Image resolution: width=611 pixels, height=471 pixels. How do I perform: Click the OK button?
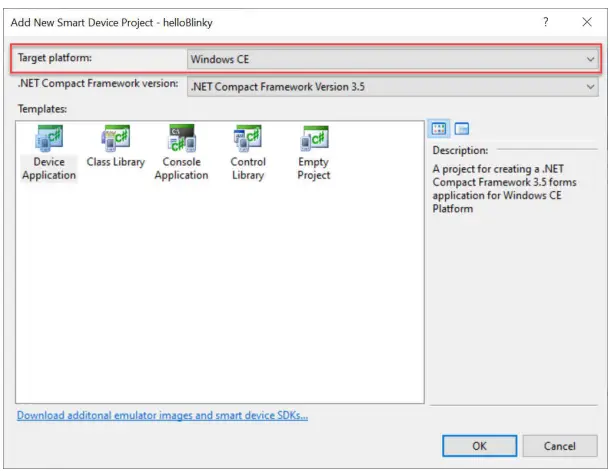479,446
